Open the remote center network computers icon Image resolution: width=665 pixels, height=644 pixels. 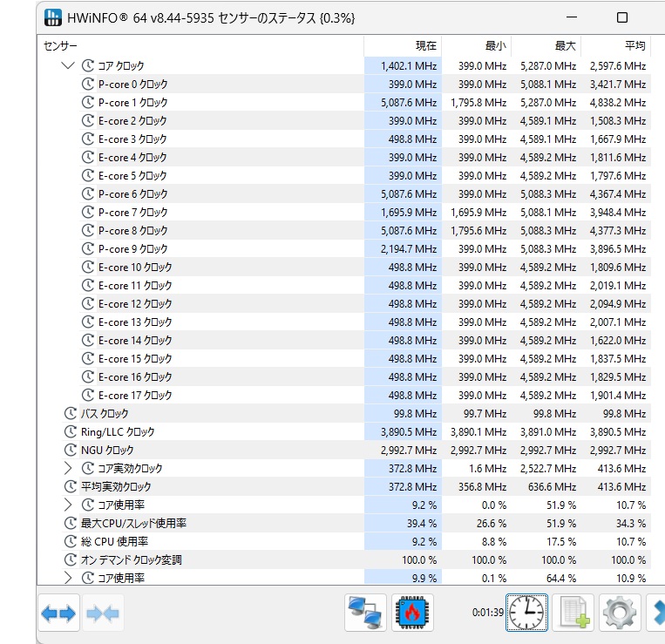click(365, 613)
